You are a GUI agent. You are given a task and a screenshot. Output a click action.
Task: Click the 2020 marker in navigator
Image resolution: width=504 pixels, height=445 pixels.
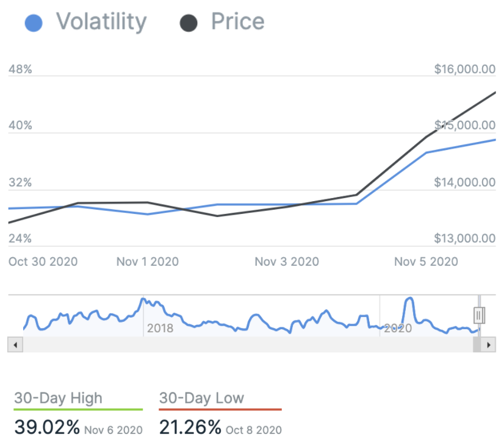pyautogui.click(x=397, y=329)
